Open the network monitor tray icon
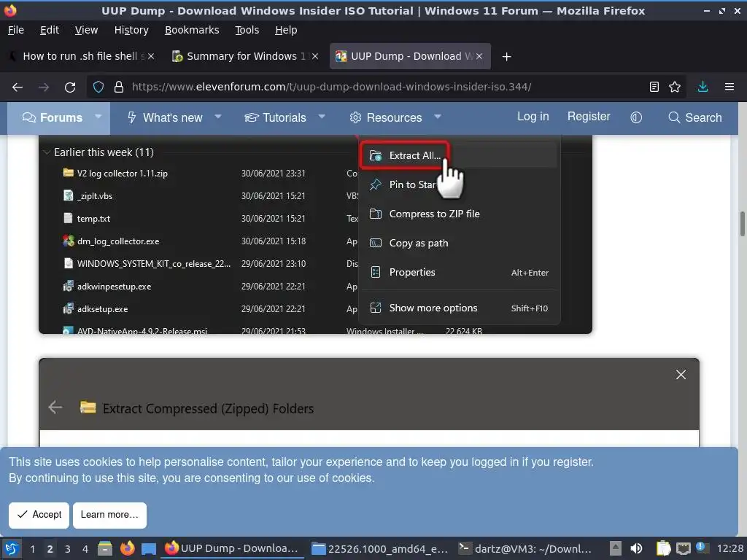Screen dimensions: 747x560 click(683, 548)
